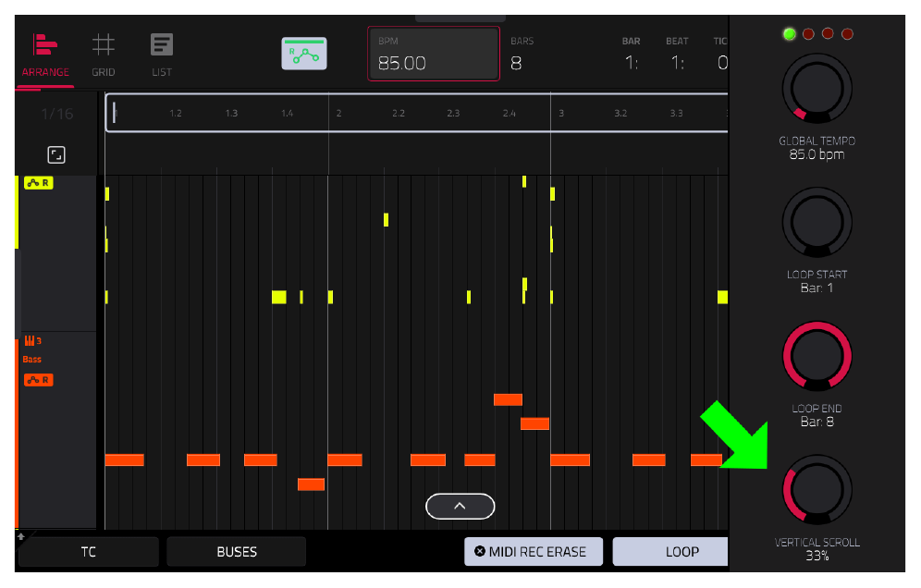The height and width of the screenshot is (588, 921).
Task: Open the TC timing correct button
Action: 88,552
